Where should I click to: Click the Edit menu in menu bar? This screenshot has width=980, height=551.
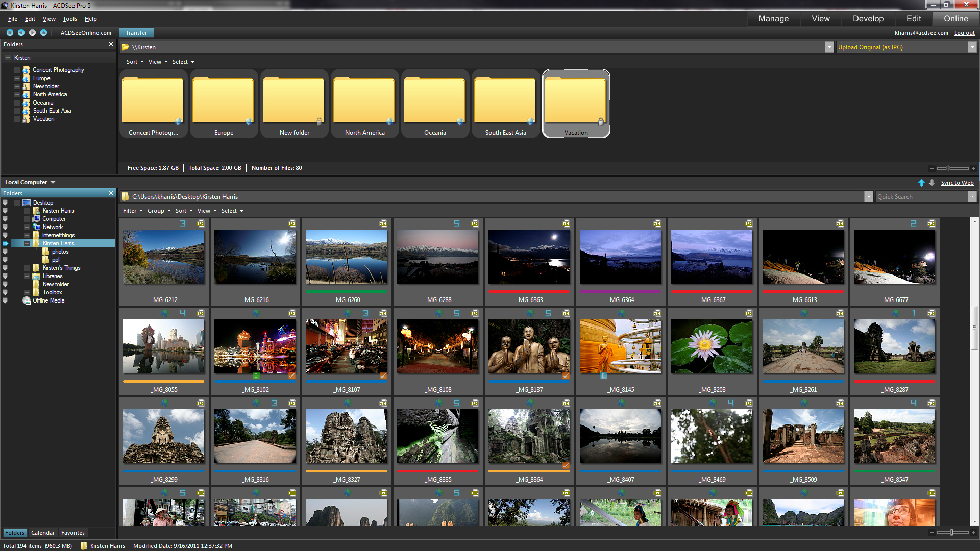coord(30,18)
